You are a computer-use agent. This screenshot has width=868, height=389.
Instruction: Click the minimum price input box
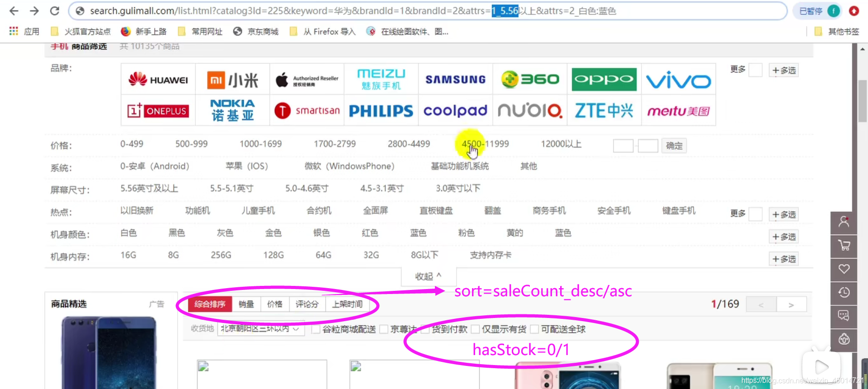tap(623, 146)
